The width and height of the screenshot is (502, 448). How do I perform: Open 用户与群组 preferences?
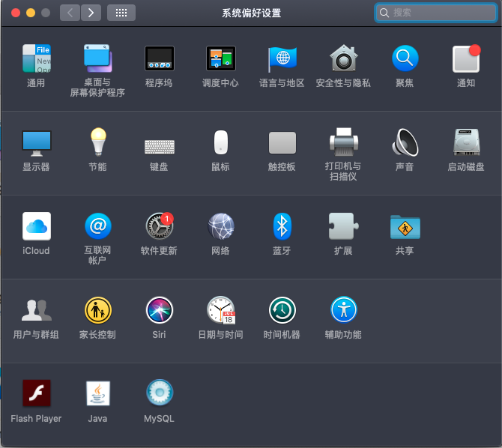37,310
